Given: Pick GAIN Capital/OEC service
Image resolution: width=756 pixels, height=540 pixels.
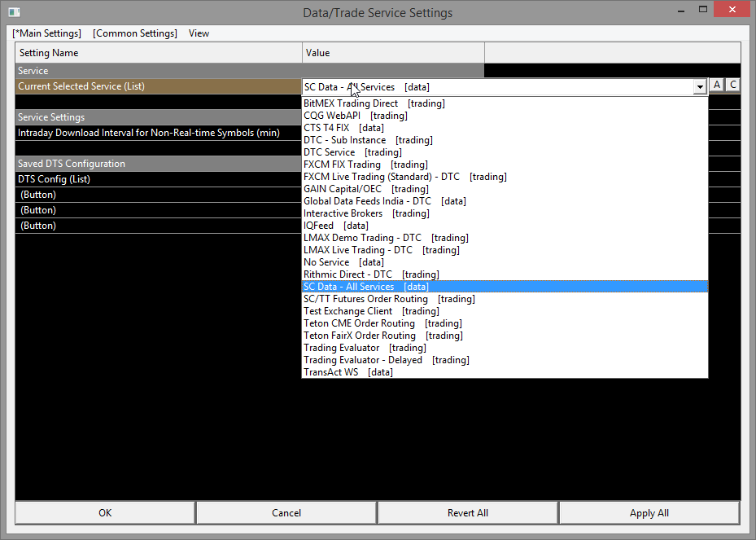Looking at the screenshot, I should tap(505, 189).
